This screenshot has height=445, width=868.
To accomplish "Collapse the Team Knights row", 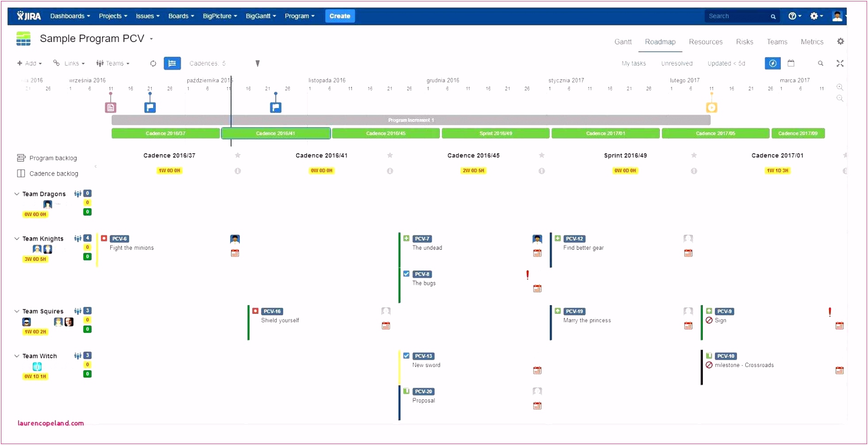I will click(17, 239).
